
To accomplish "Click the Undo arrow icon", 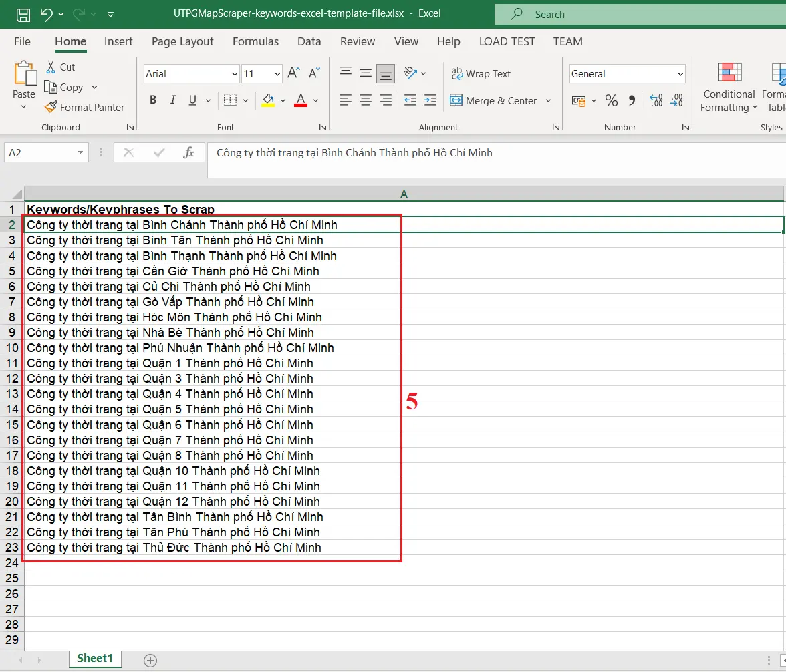I will [45, 14].
